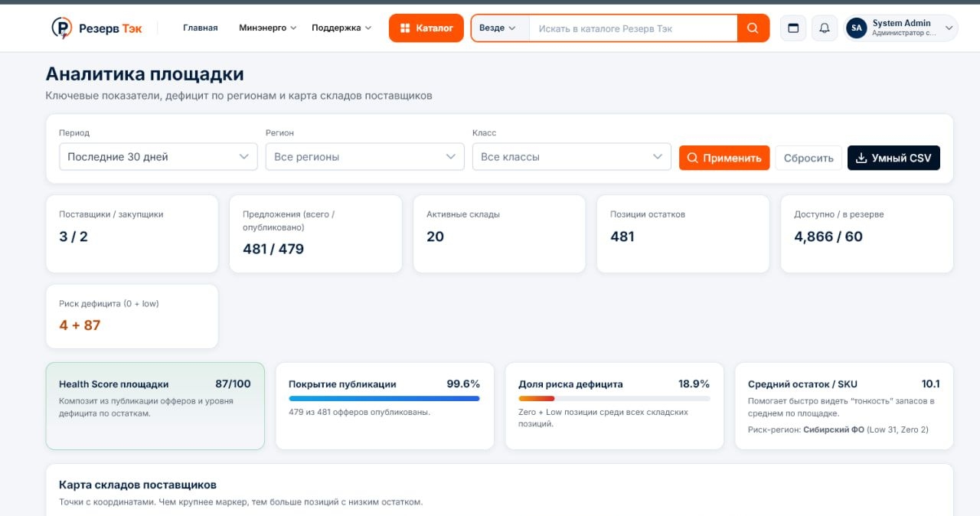Viewport: 980px width, 516px height.
Task: Click the Сибирский ФО risk region text
Action: tap(834, 429)
